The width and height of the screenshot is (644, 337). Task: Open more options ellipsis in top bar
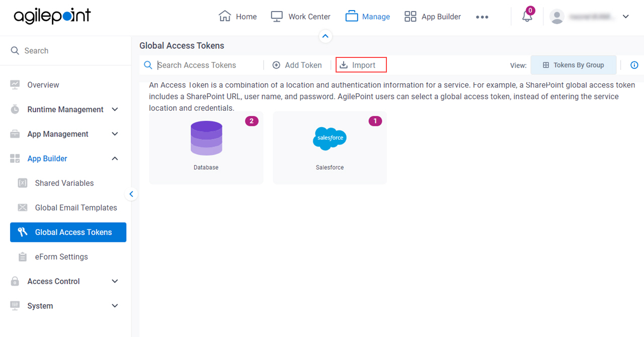click(482, 17)
